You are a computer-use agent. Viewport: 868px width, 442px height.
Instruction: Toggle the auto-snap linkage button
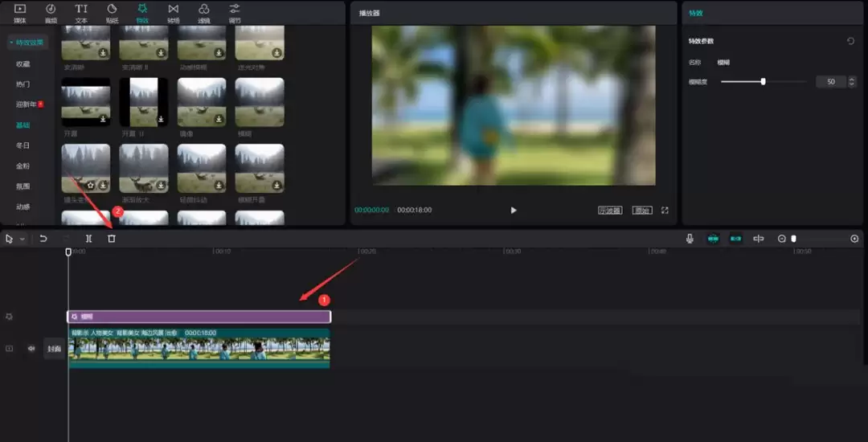735,239
